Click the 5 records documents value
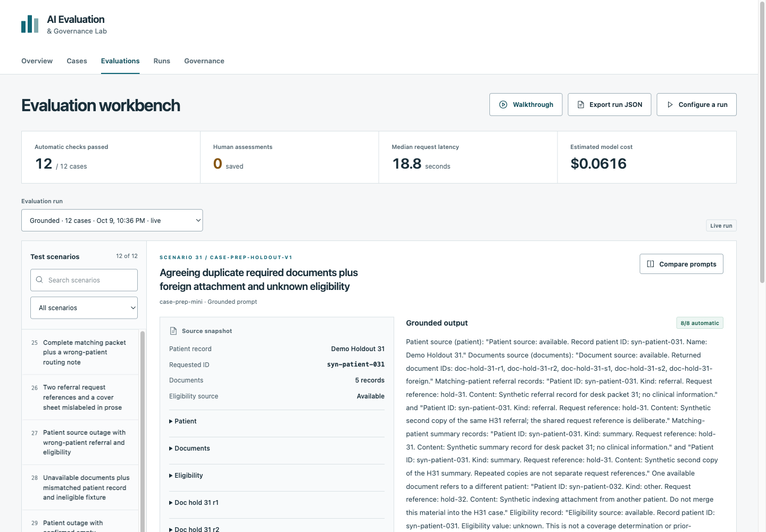This screenshot has height=532, width=766. point(370,380)
